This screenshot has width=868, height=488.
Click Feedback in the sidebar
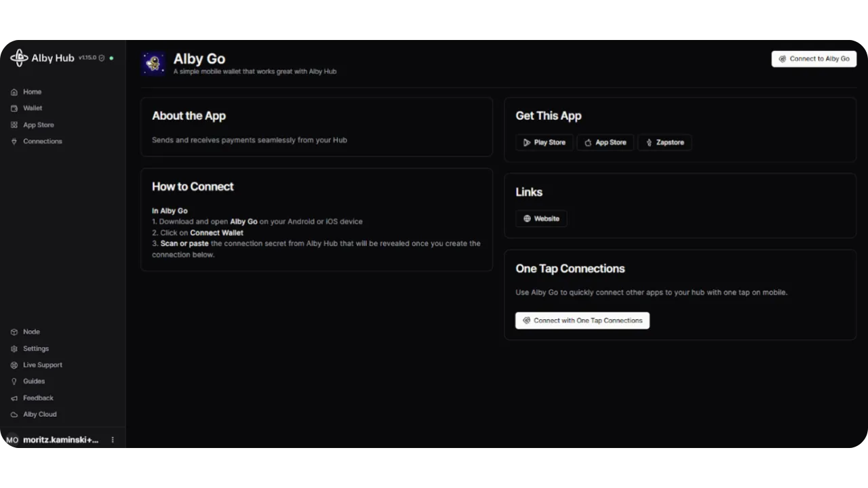pyautogui.click(x=38, y=399)
